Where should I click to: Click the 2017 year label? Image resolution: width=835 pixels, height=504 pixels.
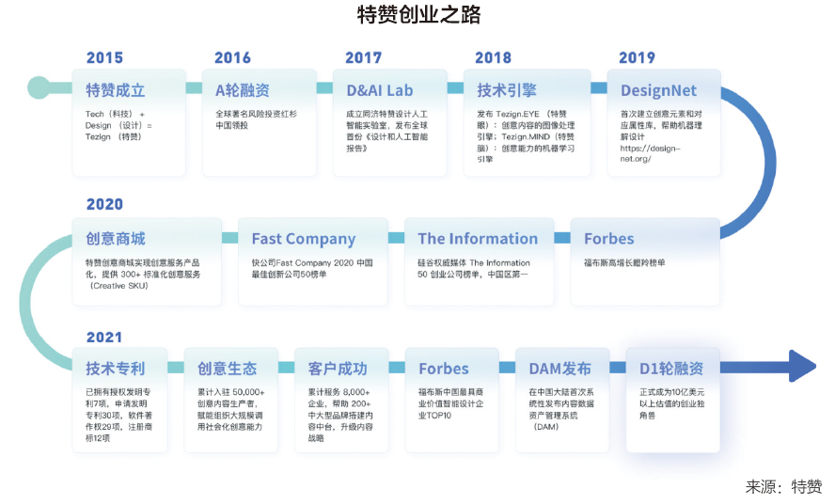point(363,57)
